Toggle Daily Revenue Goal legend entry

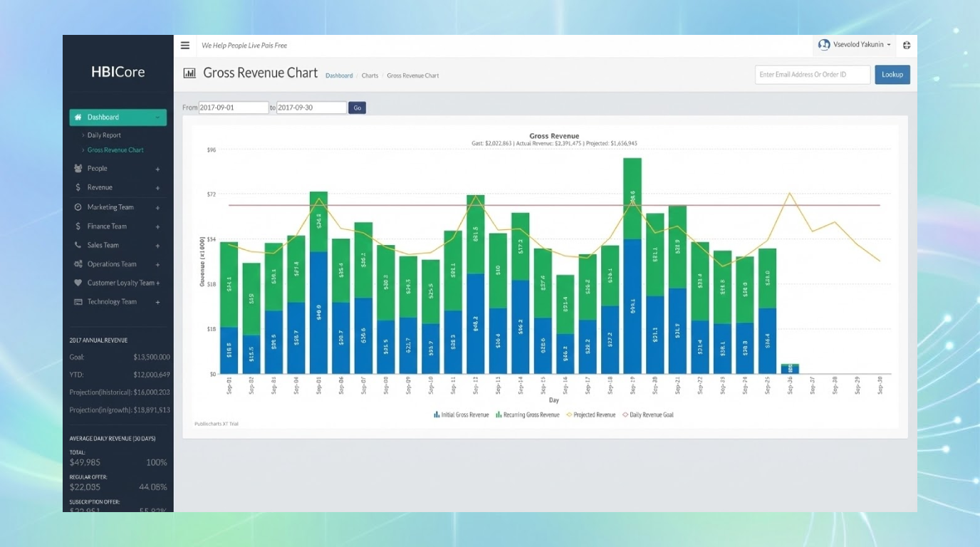click(647, 415)
